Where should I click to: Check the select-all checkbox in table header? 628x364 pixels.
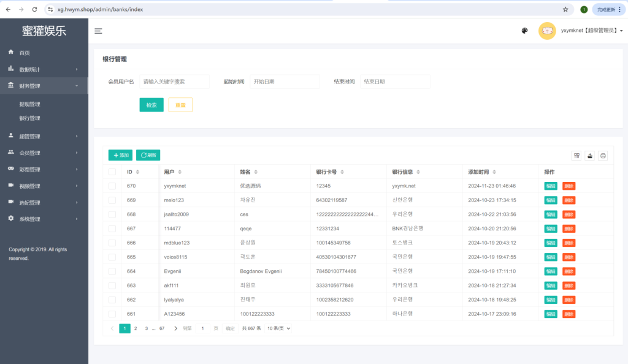[112, 172]
